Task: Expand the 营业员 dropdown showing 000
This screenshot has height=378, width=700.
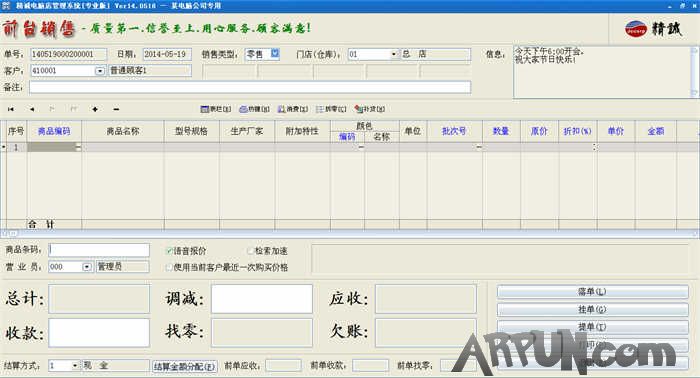Action: [87, 267]
